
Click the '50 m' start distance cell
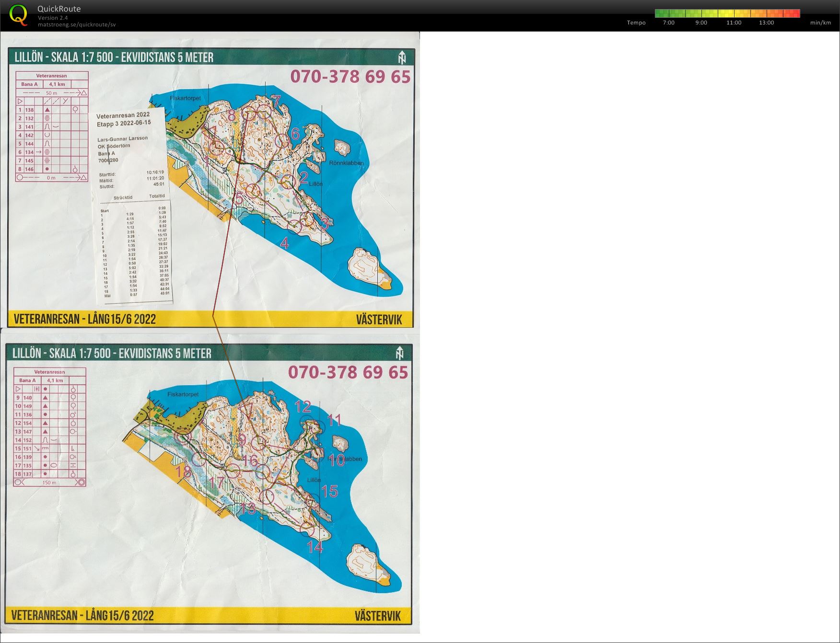51,93
